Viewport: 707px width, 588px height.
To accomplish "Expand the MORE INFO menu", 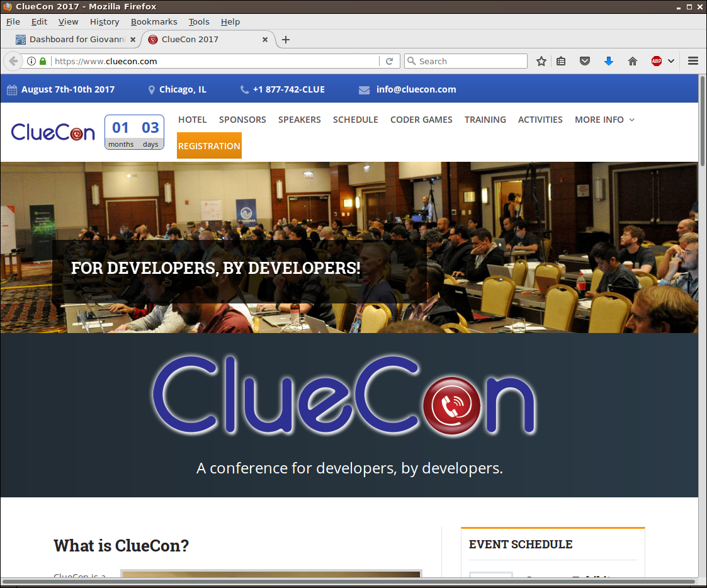I will (604, 120).
